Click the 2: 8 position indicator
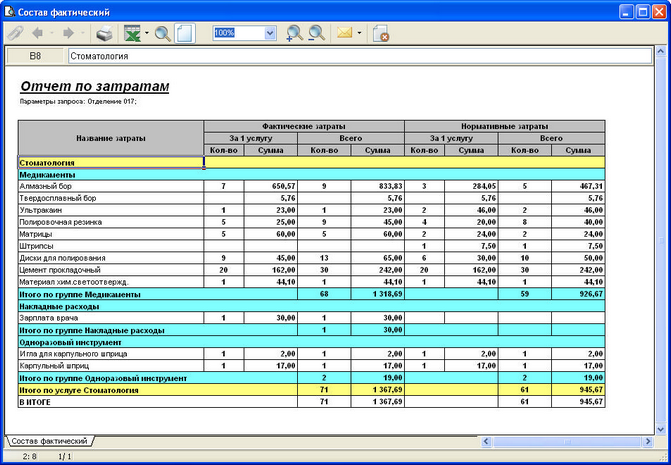671x465 pixels. click(x=30, y=456)
